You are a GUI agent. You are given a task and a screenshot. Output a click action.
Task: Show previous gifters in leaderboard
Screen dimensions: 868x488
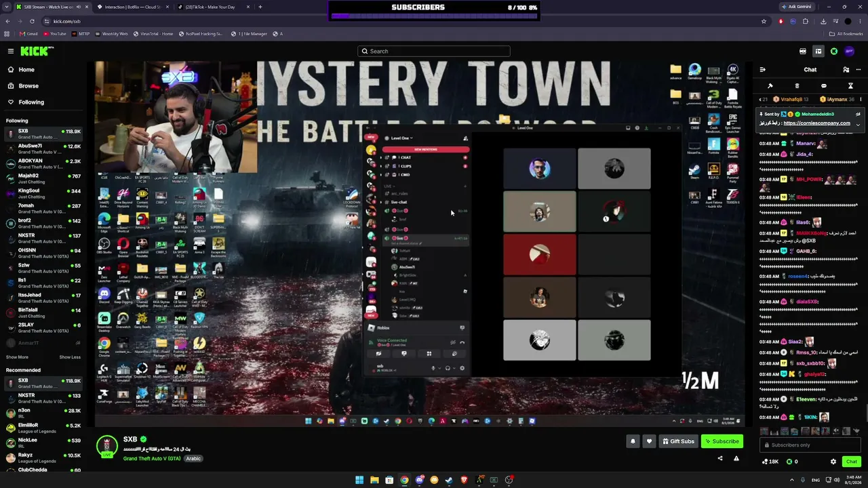click(x=760, y=100)
